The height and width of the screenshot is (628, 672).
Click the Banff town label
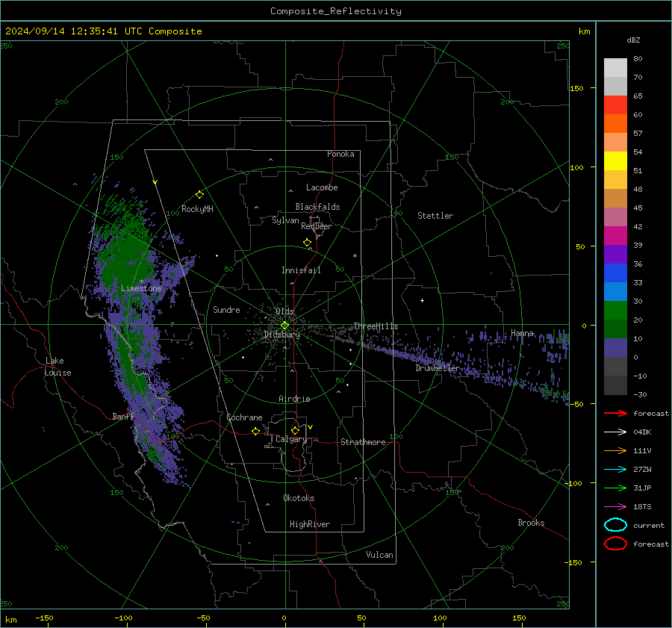[123, 416]
